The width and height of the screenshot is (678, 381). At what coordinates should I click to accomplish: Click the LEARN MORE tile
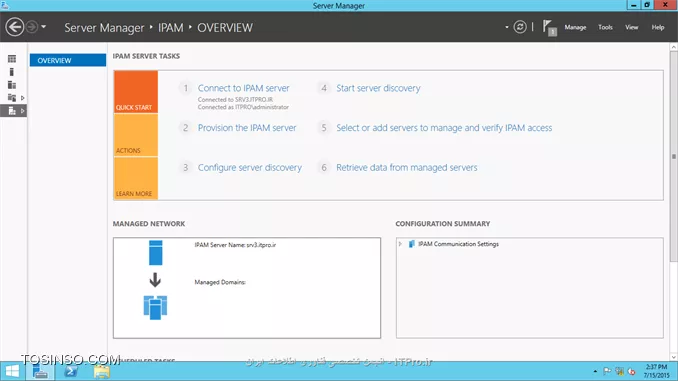click(136, 178)
